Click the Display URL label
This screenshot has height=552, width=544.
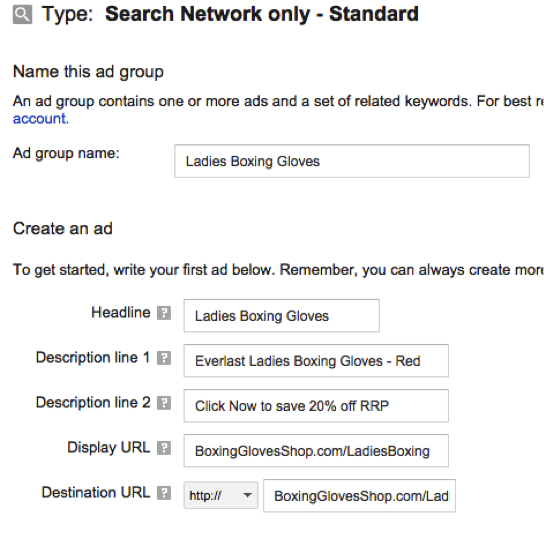pos(109,447)
